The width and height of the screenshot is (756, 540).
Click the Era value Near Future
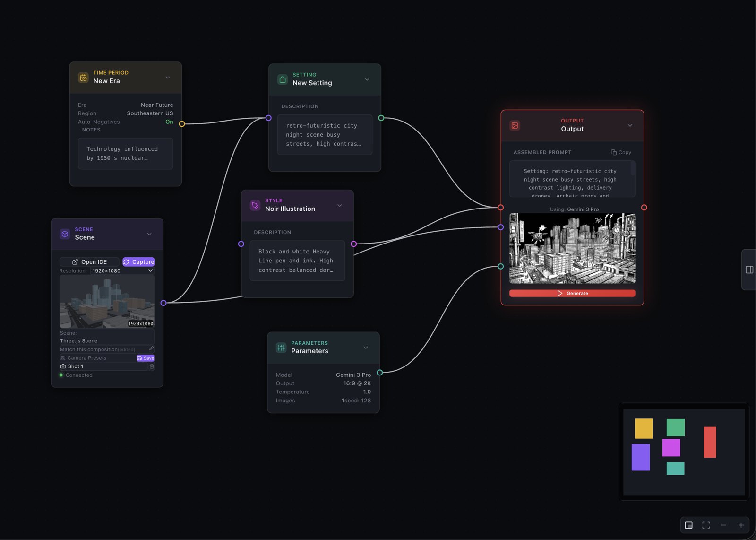tap(157, 105)
